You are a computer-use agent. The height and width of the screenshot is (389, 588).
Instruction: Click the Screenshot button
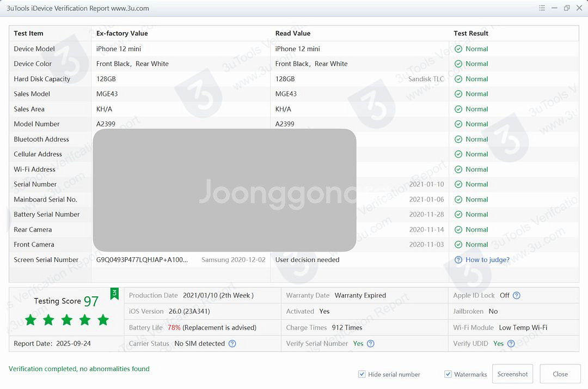pyautogui.click(x=512, y=374)
